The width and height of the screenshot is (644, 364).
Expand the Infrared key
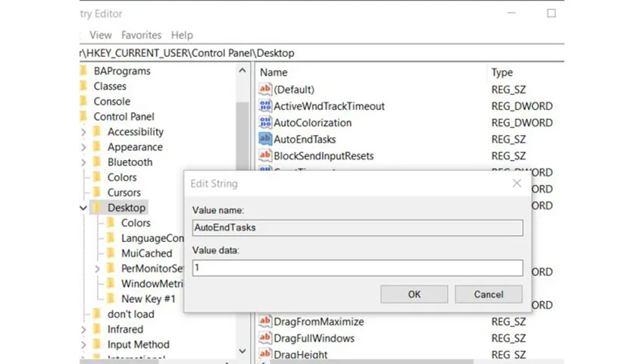[x=84, y=329]
